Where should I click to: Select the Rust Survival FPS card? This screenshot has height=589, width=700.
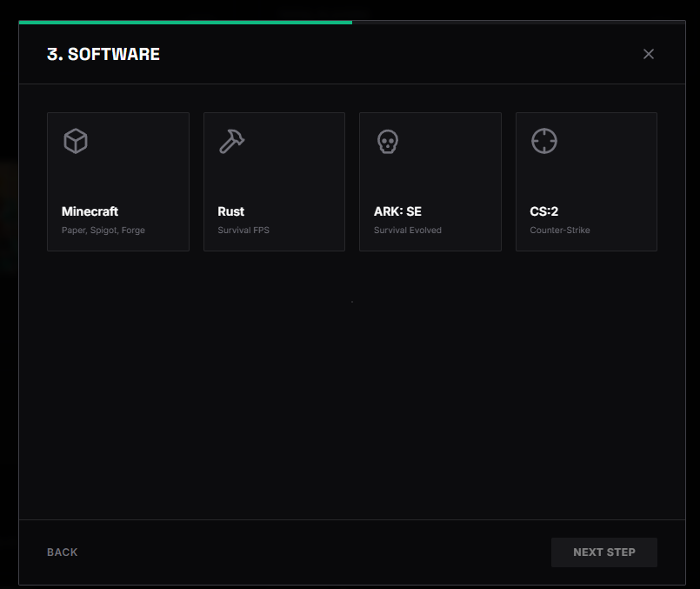274,181
